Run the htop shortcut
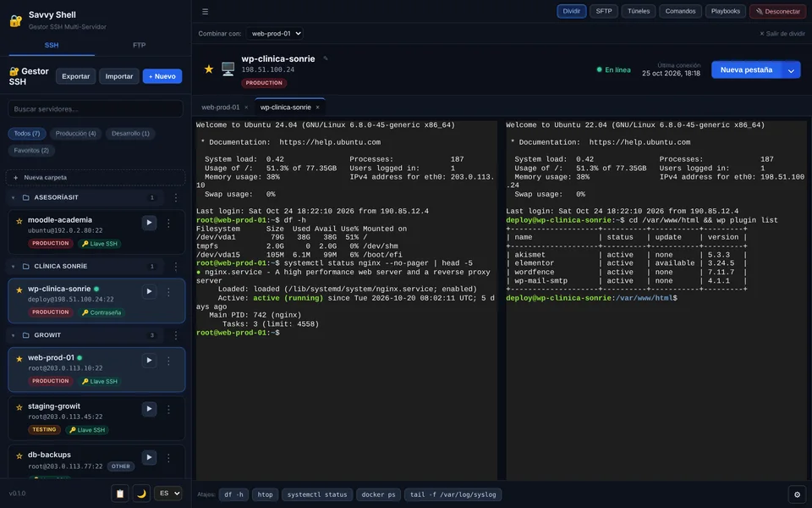The width and height of the screenshot is (812, 508). coord(265,494)
